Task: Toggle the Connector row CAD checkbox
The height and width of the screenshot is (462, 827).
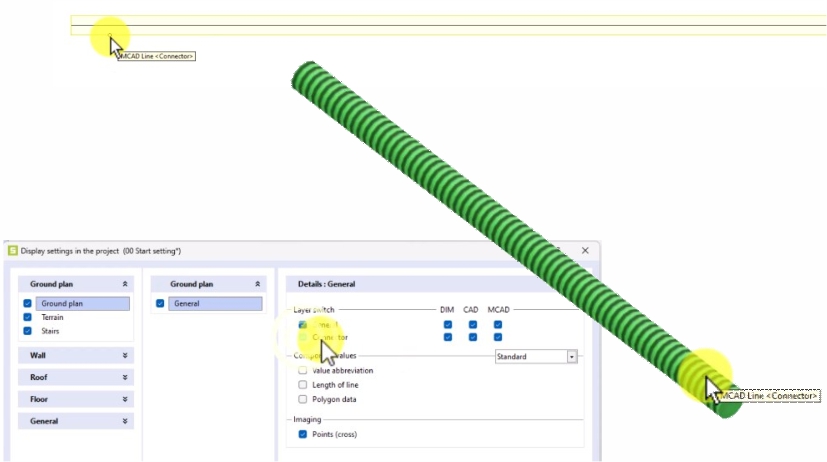Action: [x=472, y=337]
